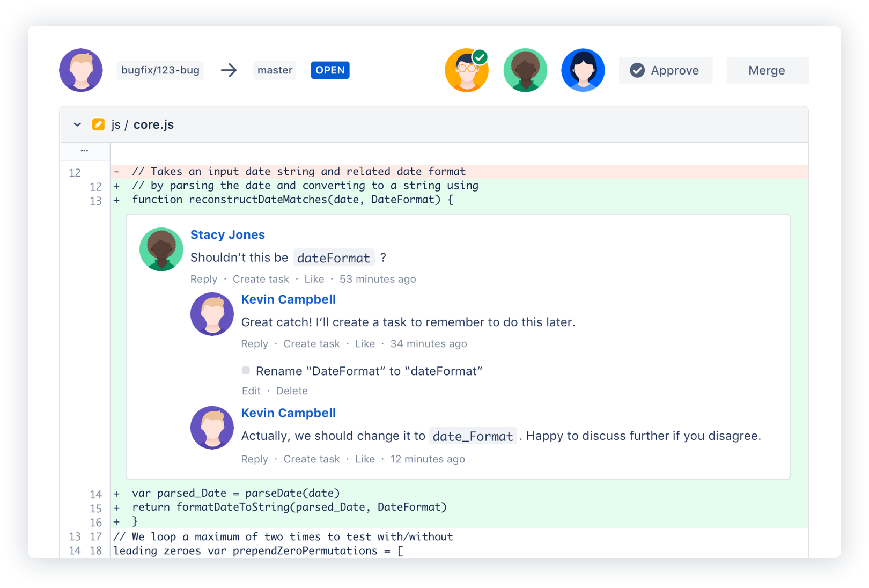Click the pencil edit icon beside core.js
Screen dimensions: 869x588
(x=98, y=124)
